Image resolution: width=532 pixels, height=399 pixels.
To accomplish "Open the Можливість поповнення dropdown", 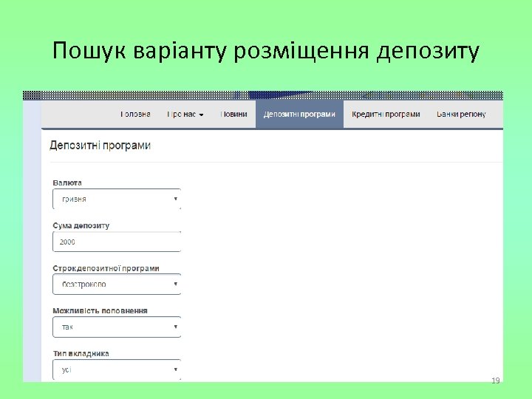I will tap(117, 327).
